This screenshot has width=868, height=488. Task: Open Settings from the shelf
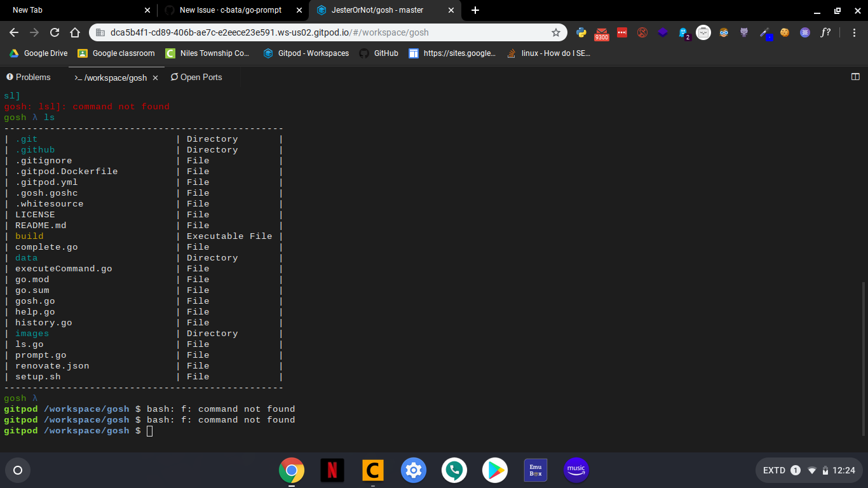[413, 470]
